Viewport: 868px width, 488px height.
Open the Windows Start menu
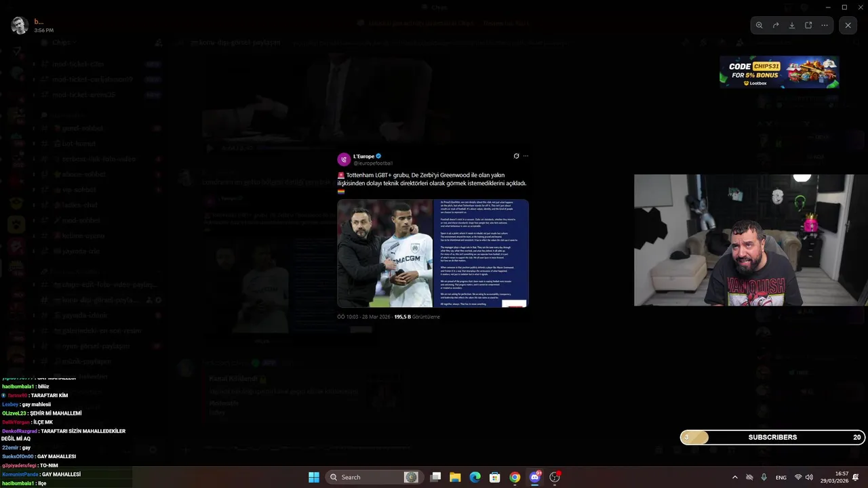click(x=314, y=477)
